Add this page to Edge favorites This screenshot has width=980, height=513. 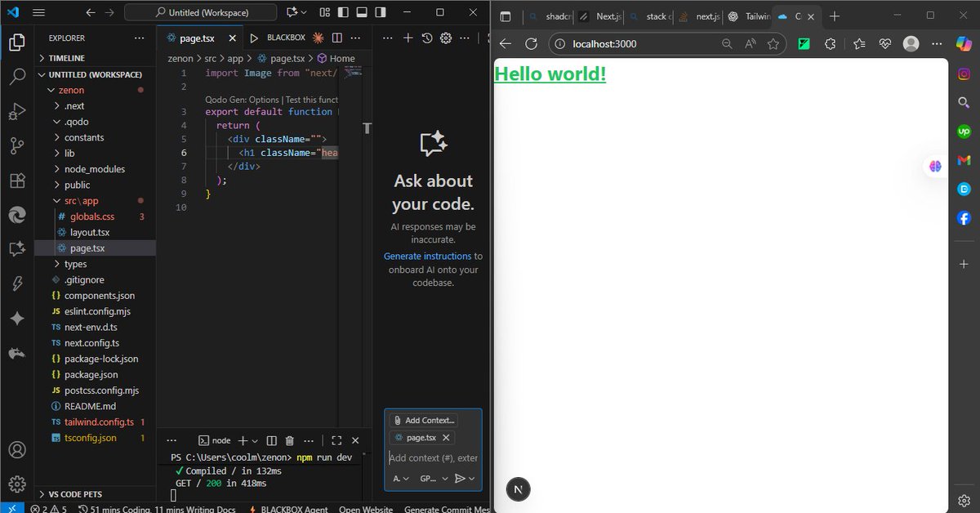[x=773, y=44]
